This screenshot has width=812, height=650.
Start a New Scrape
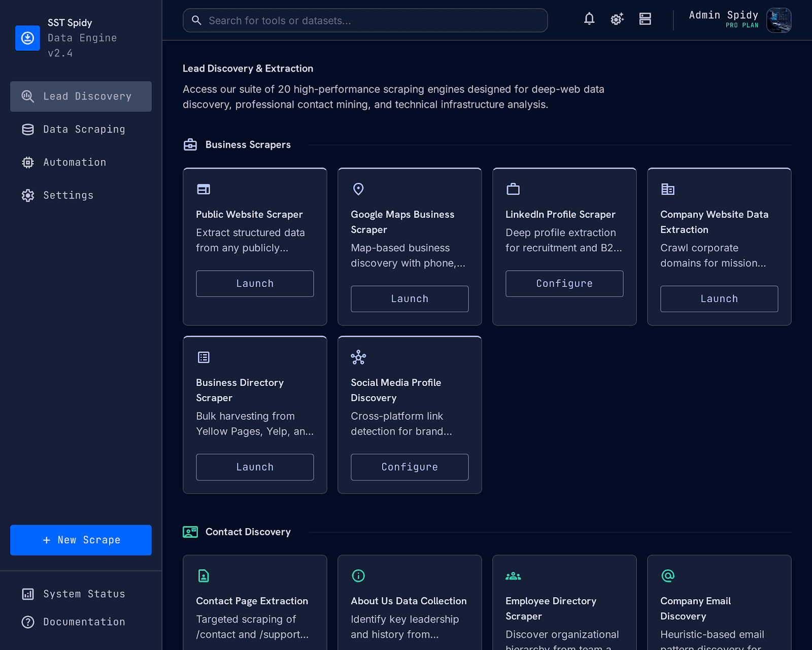click(81, 540)
